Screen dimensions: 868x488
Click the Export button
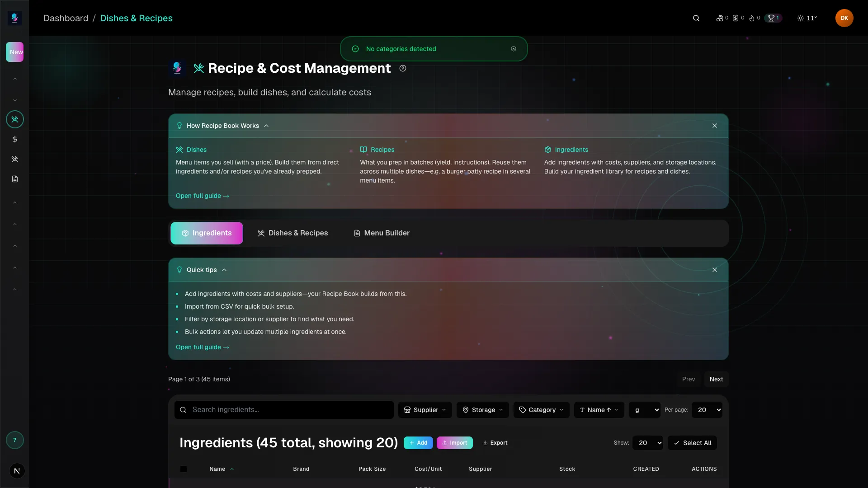pyautogui.click(x=495, y=443)
